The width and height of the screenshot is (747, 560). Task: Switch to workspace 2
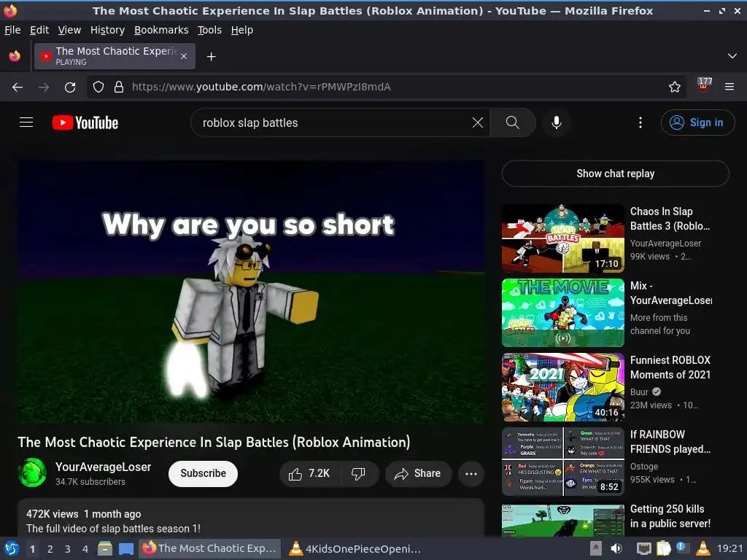click(50, 549)
